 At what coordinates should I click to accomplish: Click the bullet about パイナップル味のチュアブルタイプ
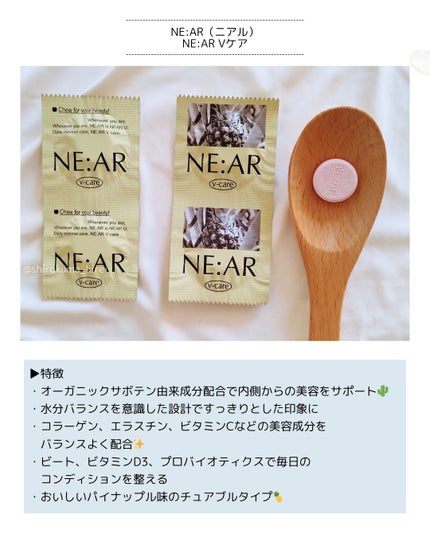click(x=158, y=497)
